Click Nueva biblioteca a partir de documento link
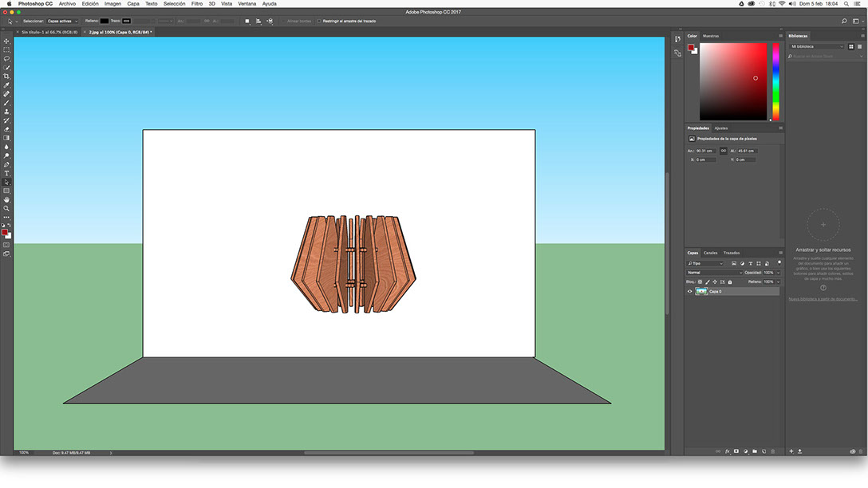This screenshot has height=488, width=868. click(x=823, y=299)
